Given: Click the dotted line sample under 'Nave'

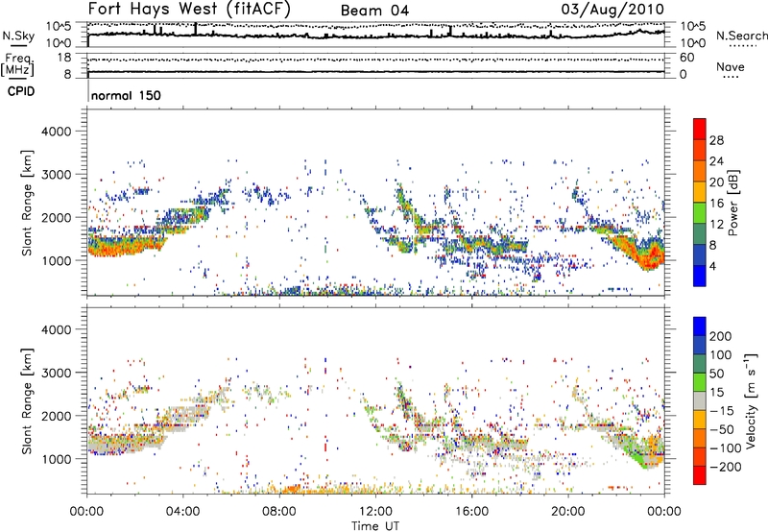Looking at the screenshot, I should (732, 77).
